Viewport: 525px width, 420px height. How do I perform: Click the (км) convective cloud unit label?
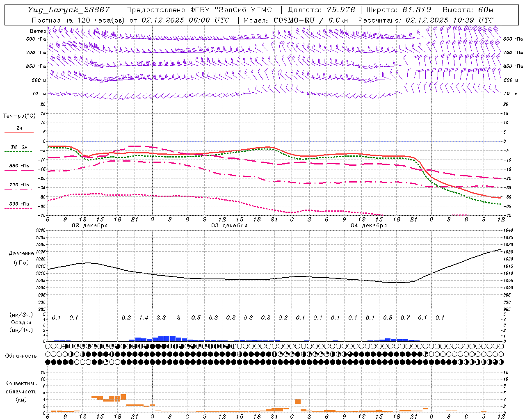click(x=21, y=399)
